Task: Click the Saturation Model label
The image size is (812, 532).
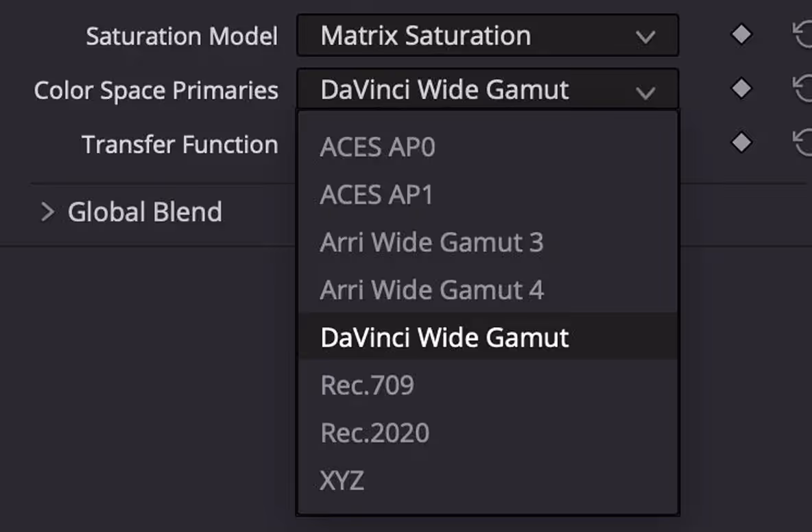Action: tap(182, 36)
